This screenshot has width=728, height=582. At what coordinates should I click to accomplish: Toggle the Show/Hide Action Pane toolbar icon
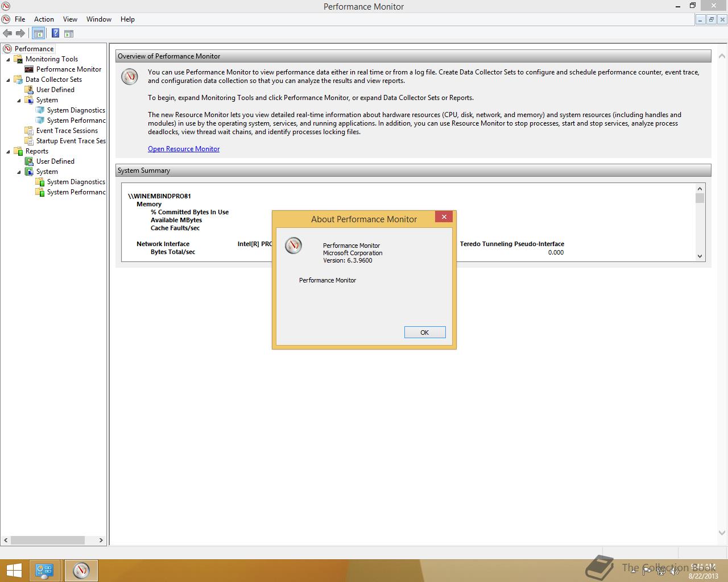68,34
